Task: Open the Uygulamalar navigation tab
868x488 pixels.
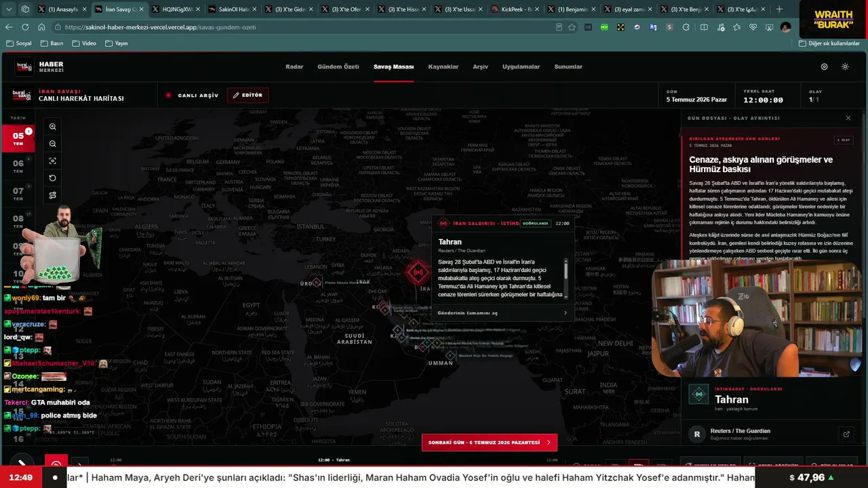Action: click(x=521, y=67)
